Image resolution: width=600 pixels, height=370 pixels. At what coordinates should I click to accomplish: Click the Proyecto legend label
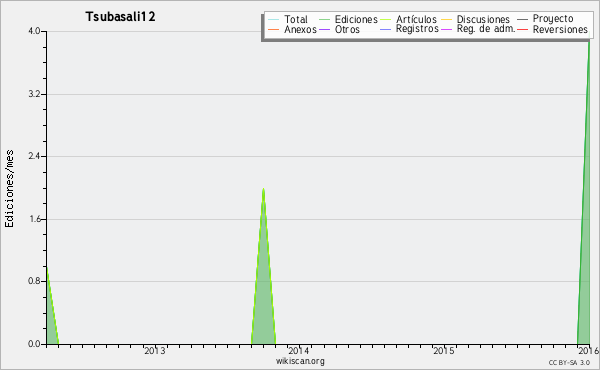[553, 19]
